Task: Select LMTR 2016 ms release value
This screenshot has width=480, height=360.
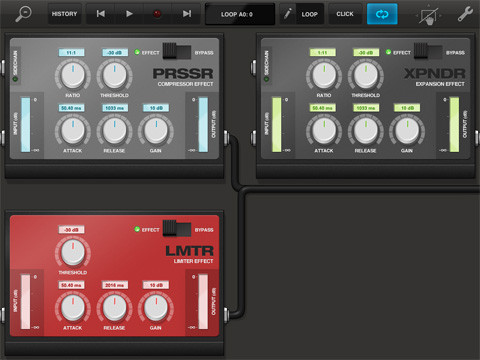Action: [x=115, y=285]
